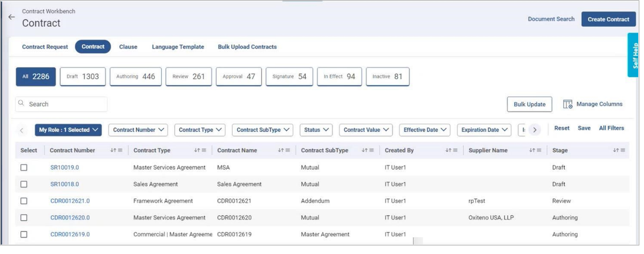Filter by the Draft 1303 status tile
This screenshot has height=254, width=644.
click(x=83, y=77)
